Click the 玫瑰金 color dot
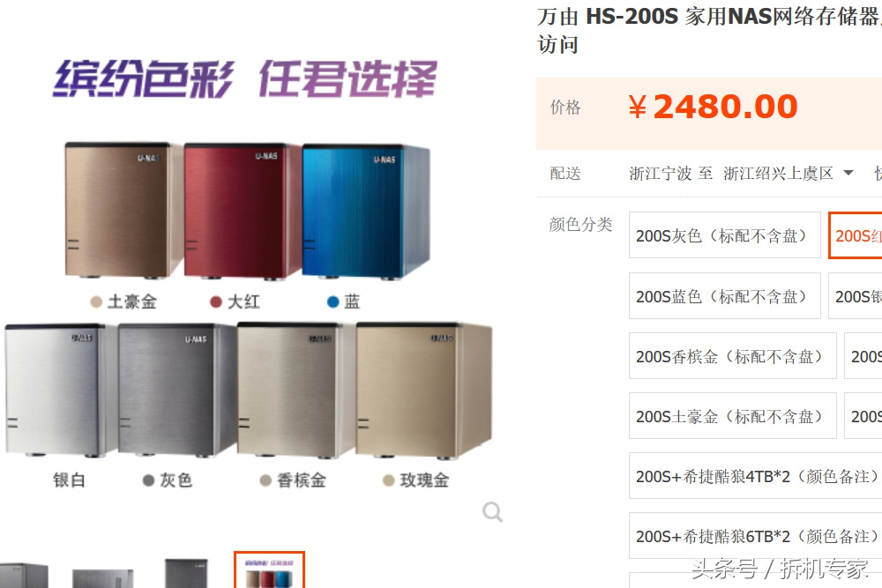The width and height of the screenshot is (882, 588). coord(388,480)
